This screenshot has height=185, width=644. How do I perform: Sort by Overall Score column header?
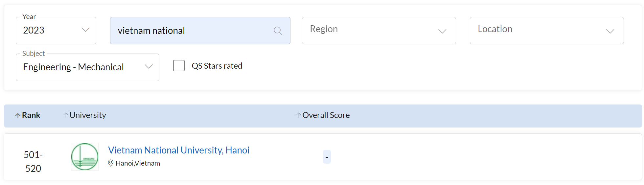click(326, 115)
